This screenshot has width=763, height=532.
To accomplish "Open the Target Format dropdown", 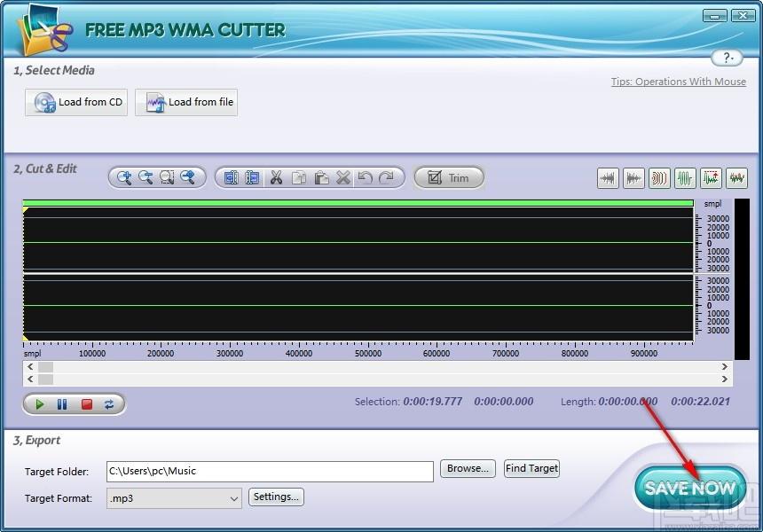I will tap(174, 498).
